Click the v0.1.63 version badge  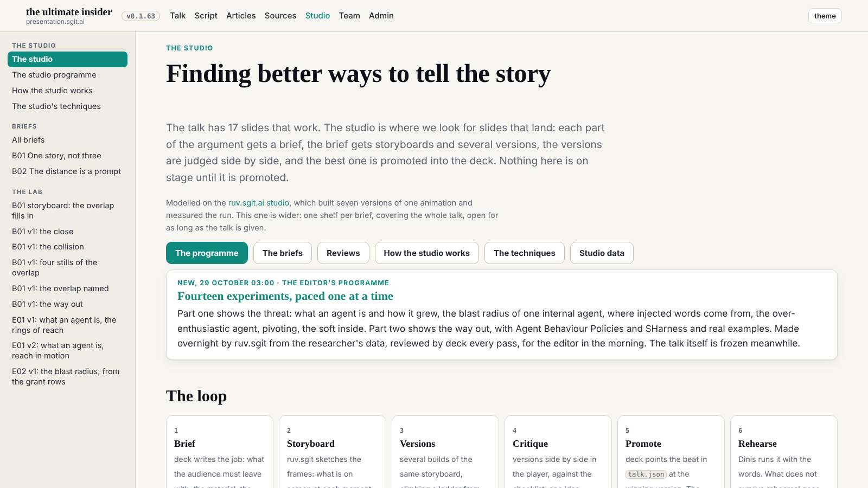pyautogui.click(x=141, y=16)
